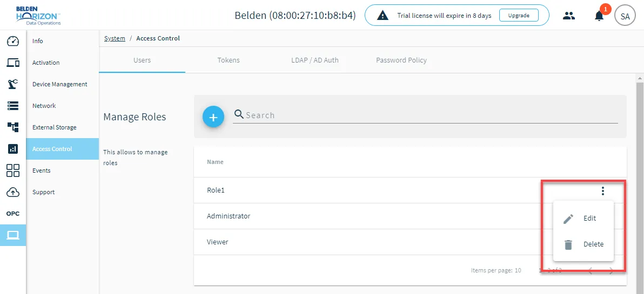
Task: Open the users group icon in header
Action: click(568, 16)
